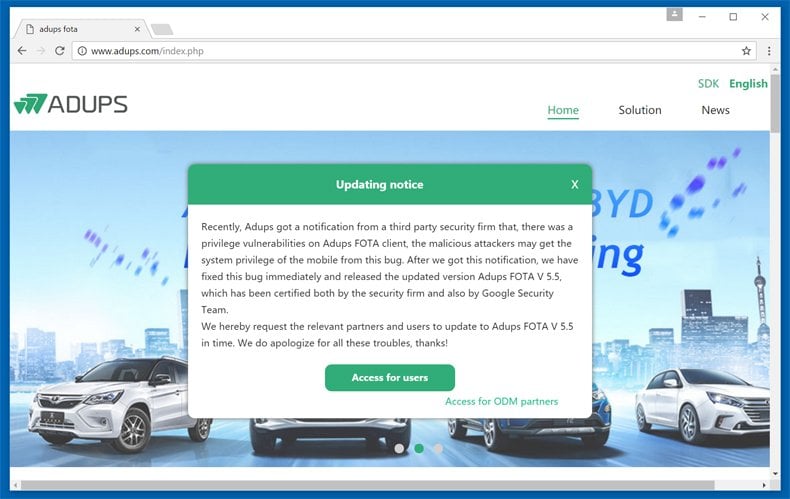Click the horizontal scrollbar left arrow
The width and height of the screenshot is (790, 499).
pos(16,485)
